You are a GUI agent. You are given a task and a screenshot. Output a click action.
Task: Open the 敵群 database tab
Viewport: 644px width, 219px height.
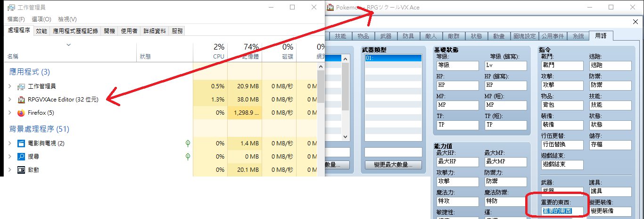(454, 36)
